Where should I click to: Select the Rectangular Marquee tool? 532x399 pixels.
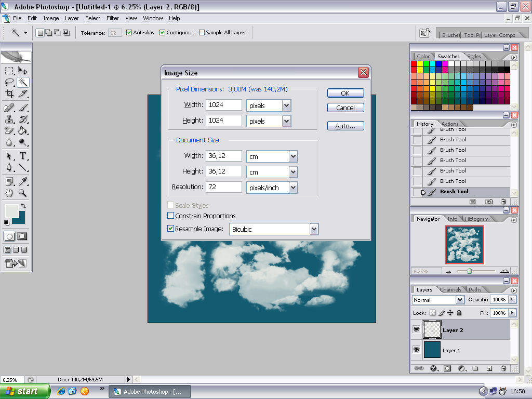pos(9,71)
